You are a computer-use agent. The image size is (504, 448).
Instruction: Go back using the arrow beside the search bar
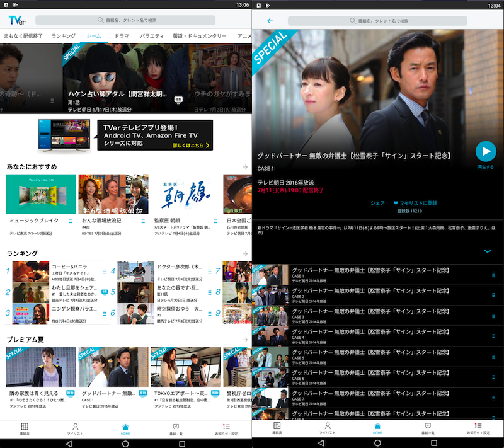[270, 21]
